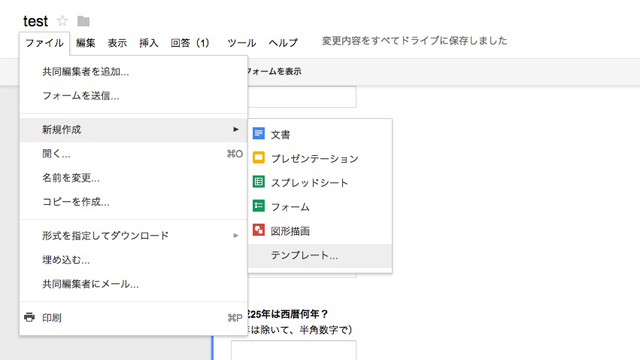Click the answer field below 西暦何年 question
The image size is (640, 360).
(x=293, y=350)
